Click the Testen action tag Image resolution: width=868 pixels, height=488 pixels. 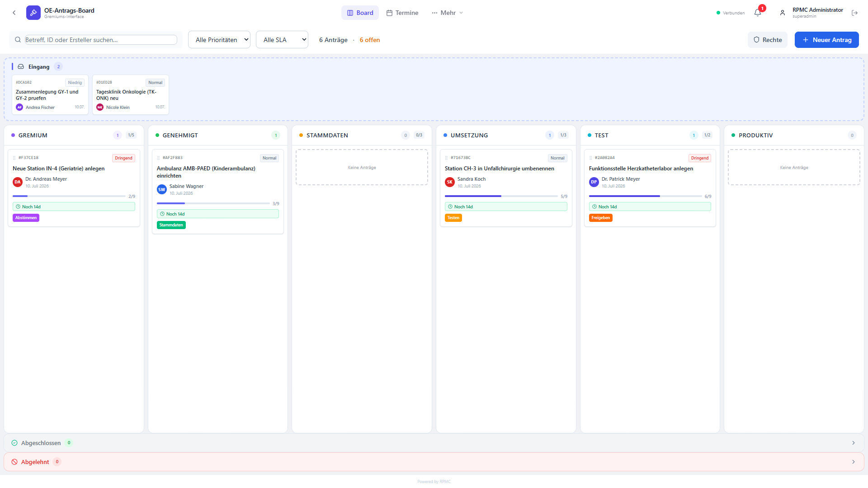pos(453,218)
